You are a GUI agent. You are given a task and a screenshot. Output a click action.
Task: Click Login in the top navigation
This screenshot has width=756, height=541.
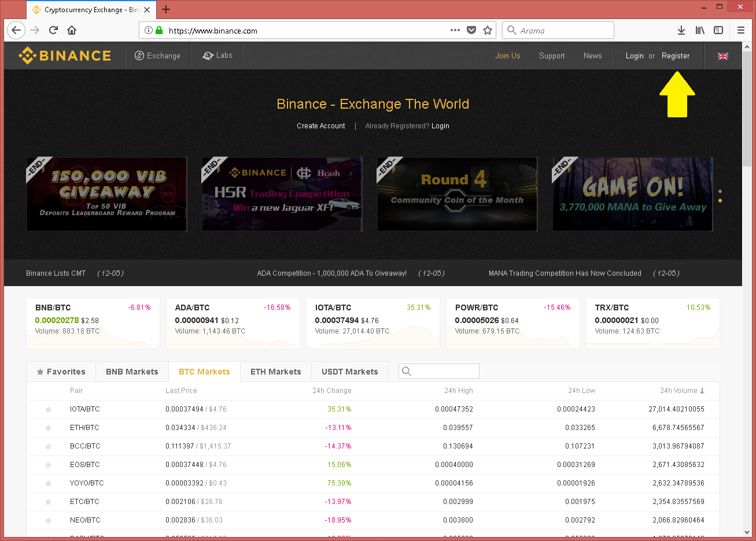click(635, 56)
